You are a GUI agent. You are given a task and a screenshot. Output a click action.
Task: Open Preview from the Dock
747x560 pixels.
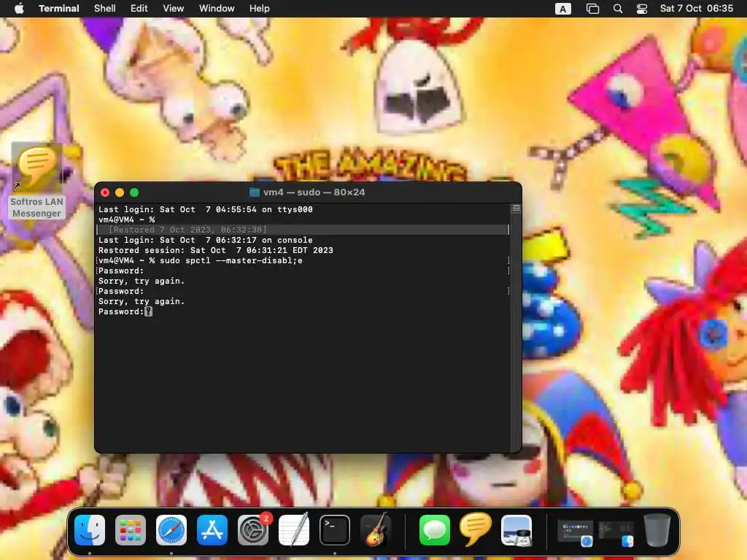[516, 530]
